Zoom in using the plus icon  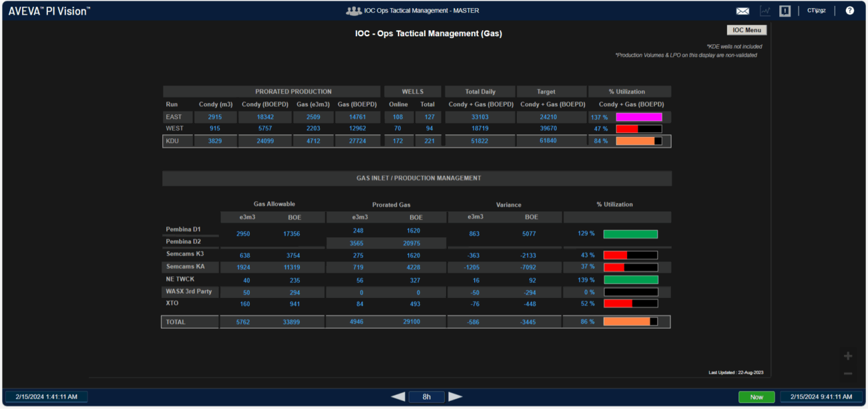tap(848, 356)
